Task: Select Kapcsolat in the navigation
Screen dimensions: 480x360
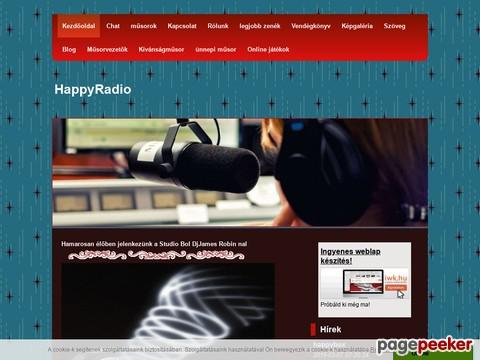Action: click(182, 26)
